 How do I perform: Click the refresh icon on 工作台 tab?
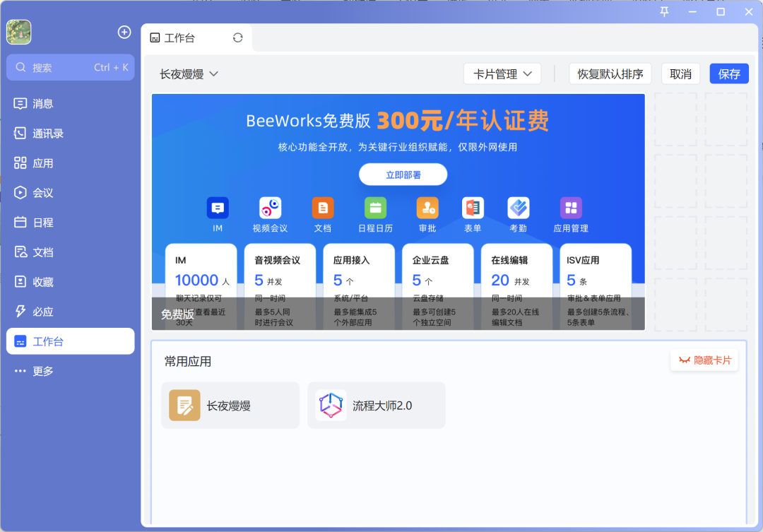click(x=237, y=37)
